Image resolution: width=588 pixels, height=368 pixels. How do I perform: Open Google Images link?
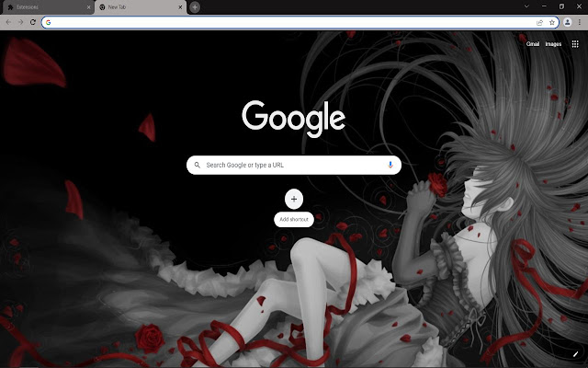[x=553, y=44]
